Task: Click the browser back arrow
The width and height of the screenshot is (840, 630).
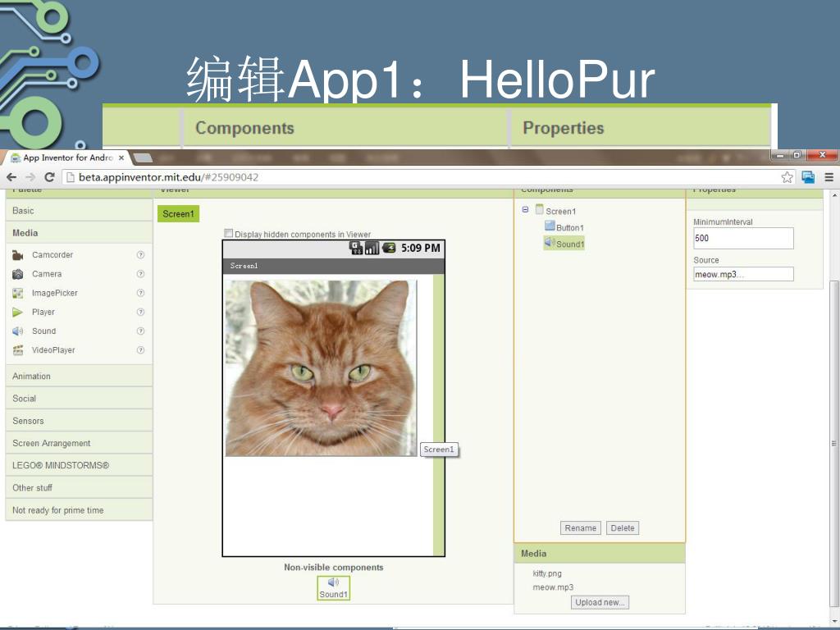Action: 11,177
